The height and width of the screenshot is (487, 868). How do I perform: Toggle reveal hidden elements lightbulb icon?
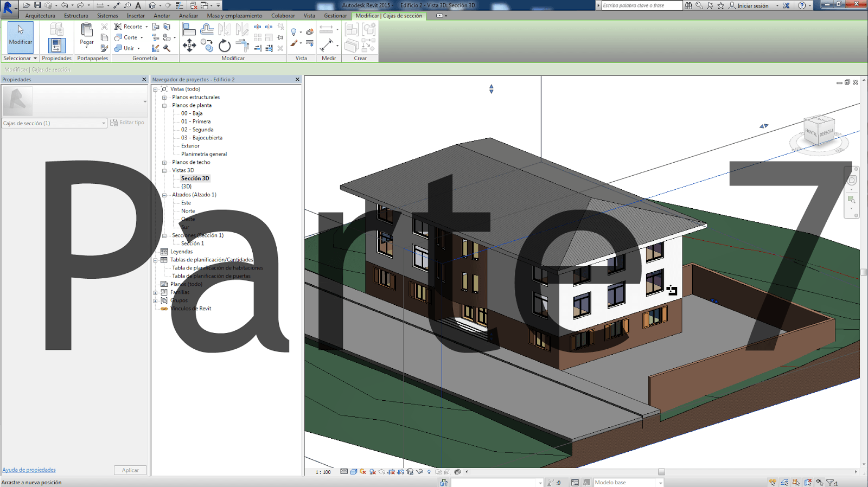[x=429, y=472]
